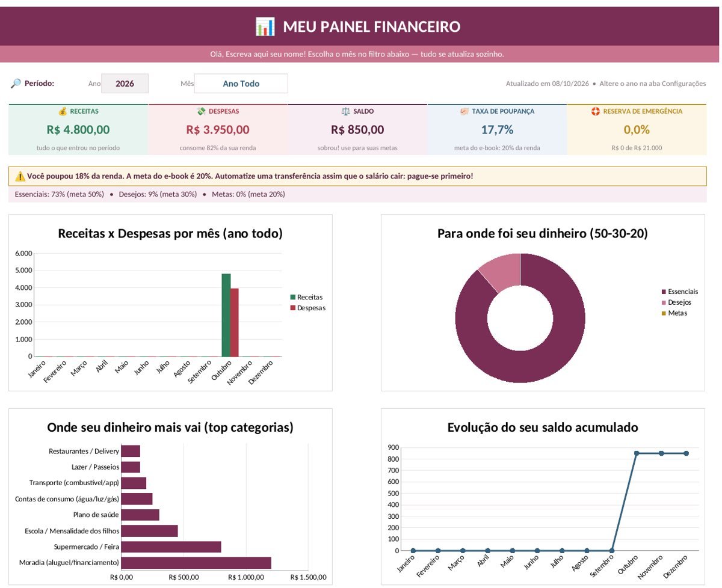Click the green Receitas legend swatch
722x588 pixels.
pyautogui.click(x=293, y=297)
